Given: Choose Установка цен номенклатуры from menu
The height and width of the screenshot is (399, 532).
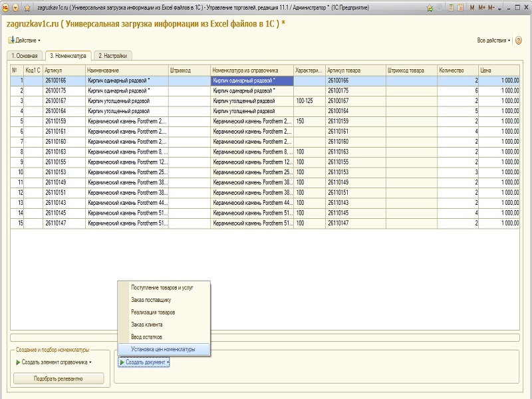Looking at the screenshot, I should point(163,349).
